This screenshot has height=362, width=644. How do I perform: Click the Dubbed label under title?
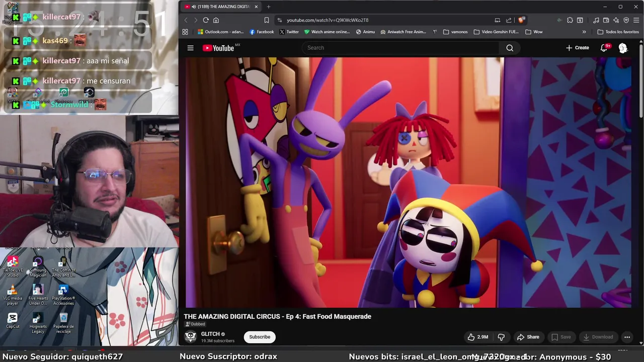point(195,324)
